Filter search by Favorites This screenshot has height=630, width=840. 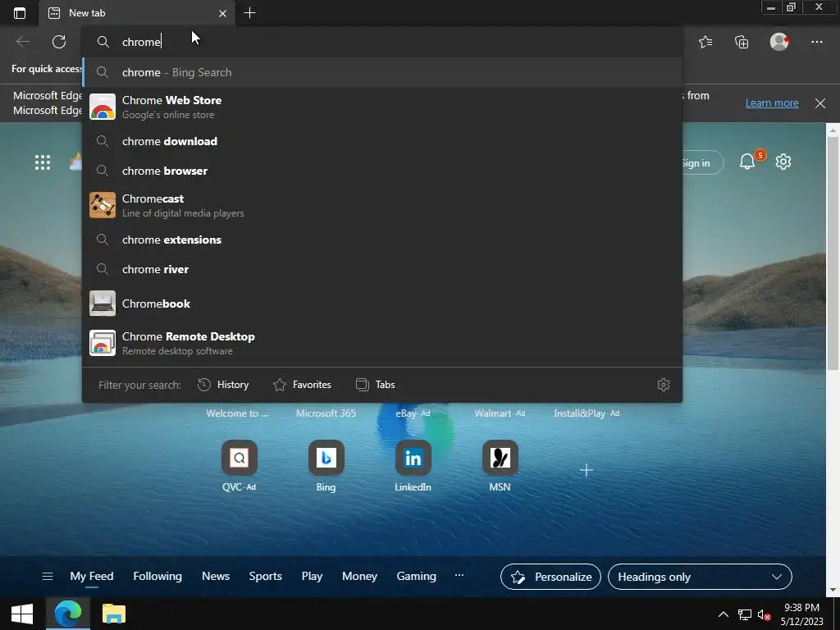tap(302, 385)
